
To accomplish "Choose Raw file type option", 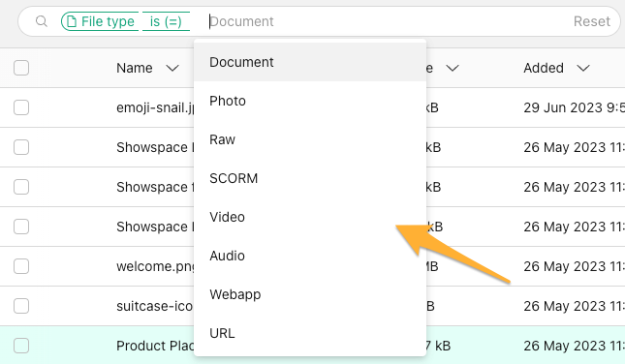I will coord(310,139).
